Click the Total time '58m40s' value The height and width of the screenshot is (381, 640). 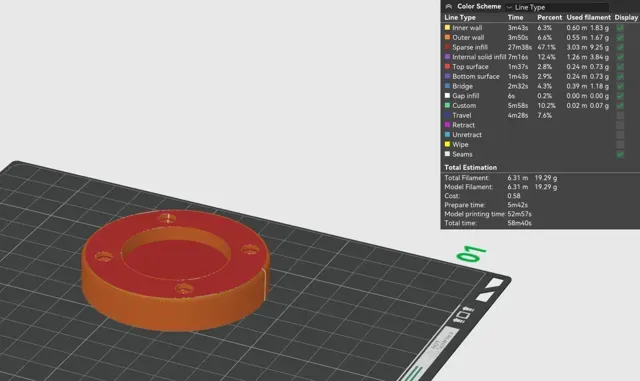point(520,223)
